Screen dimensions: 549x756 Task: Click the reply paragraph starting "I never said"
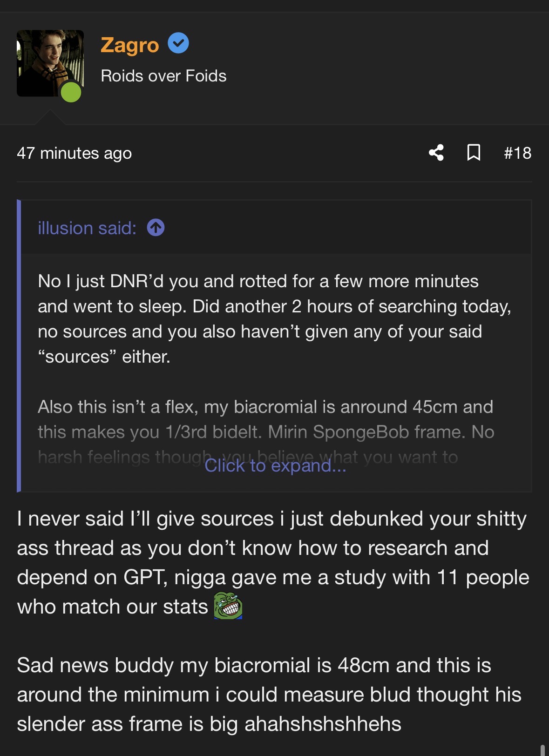[273, 562]
